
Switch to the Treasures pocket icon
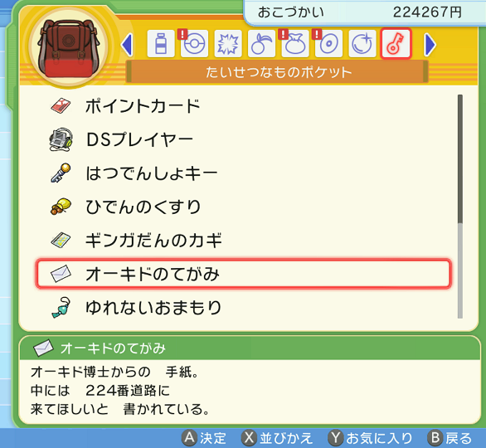[362, 44]
